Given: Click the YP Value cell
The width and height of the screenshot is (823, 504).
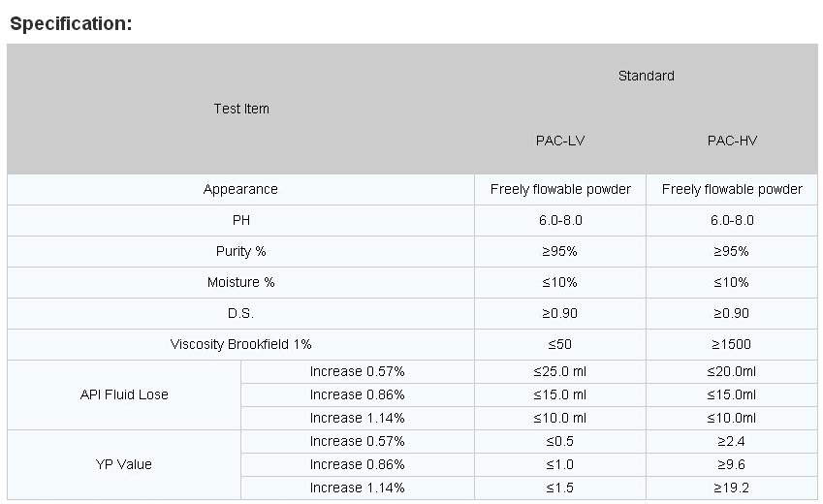Looking at the screenshot, I should tap(124, 464).
